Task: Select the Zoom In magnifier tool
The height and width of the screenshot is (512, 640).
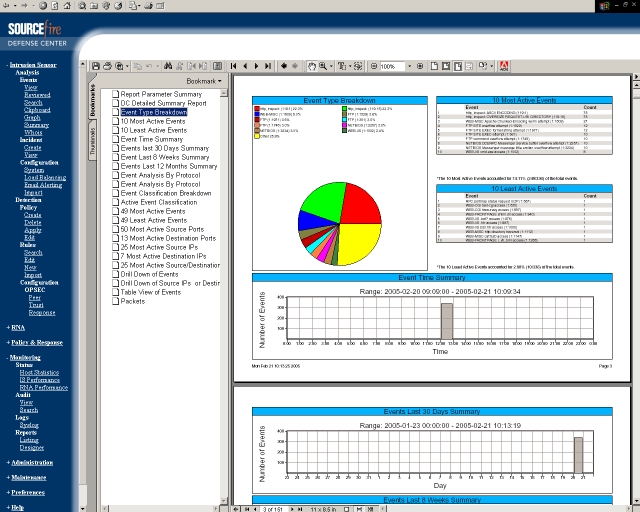Action: tap(323, 66)
